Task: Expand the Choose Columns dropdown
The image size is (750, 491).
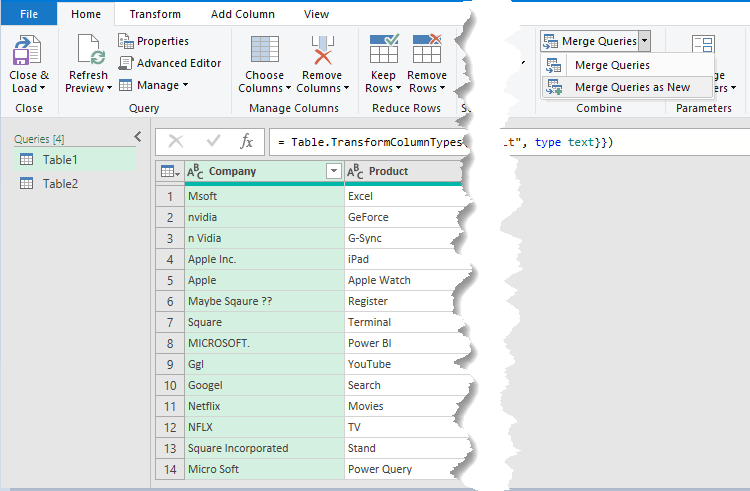Action: click(288, 88)
